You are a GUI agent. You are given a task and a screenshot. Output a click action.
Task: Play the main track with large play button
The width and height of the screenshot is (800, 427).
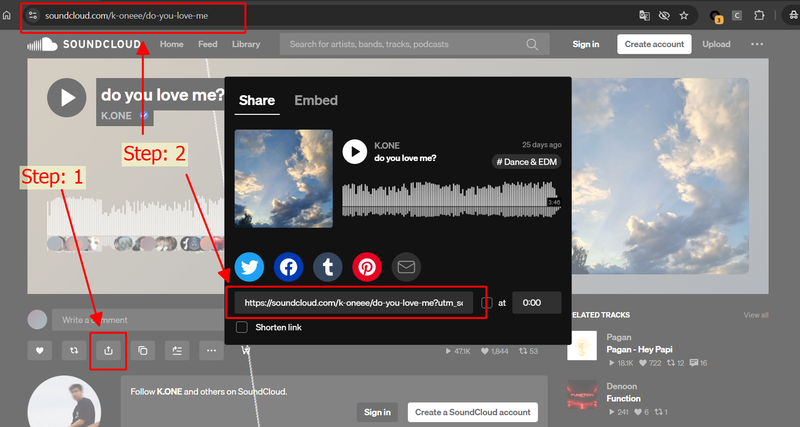pos(67,97)
